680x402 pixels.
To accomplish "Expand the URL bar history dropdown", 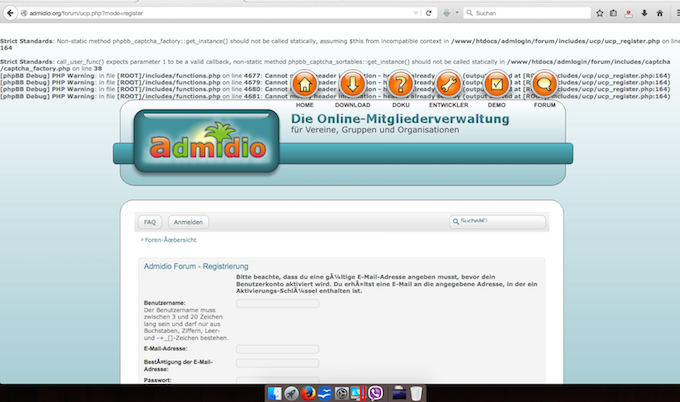I will (416, 13).
